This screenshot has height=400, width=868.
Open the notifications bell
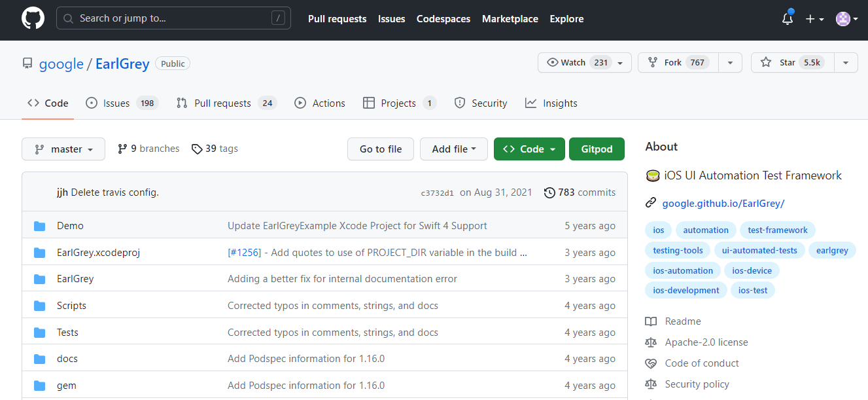click(x=788, y=19)
